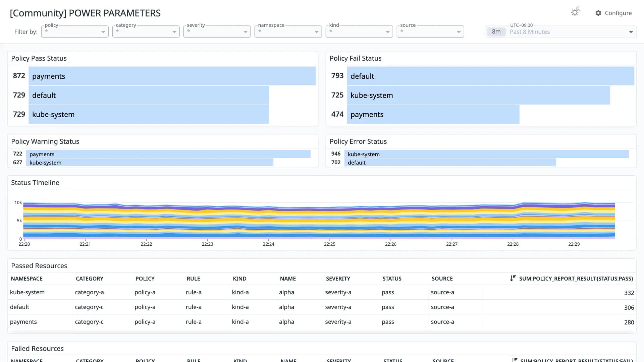
Task: Select payments bar in Policy Fail Status
Action: 433,114
